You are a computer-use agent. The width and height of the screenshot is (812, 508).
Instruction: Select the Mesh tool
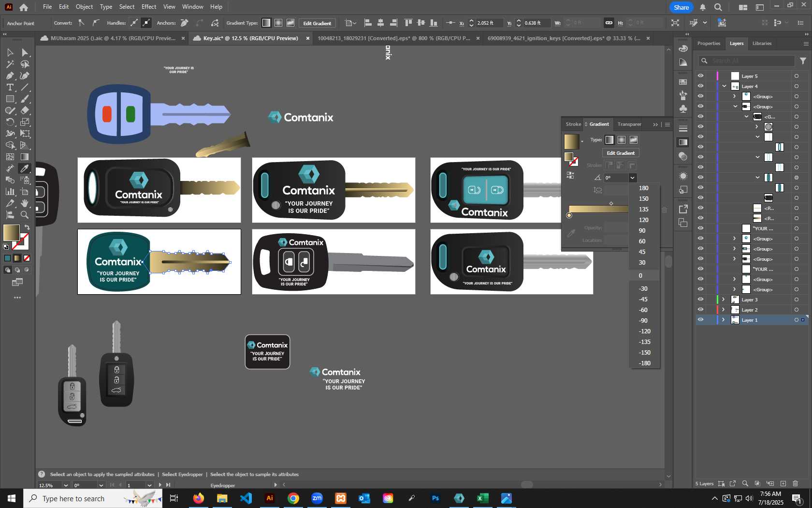(x=10, y=157)
